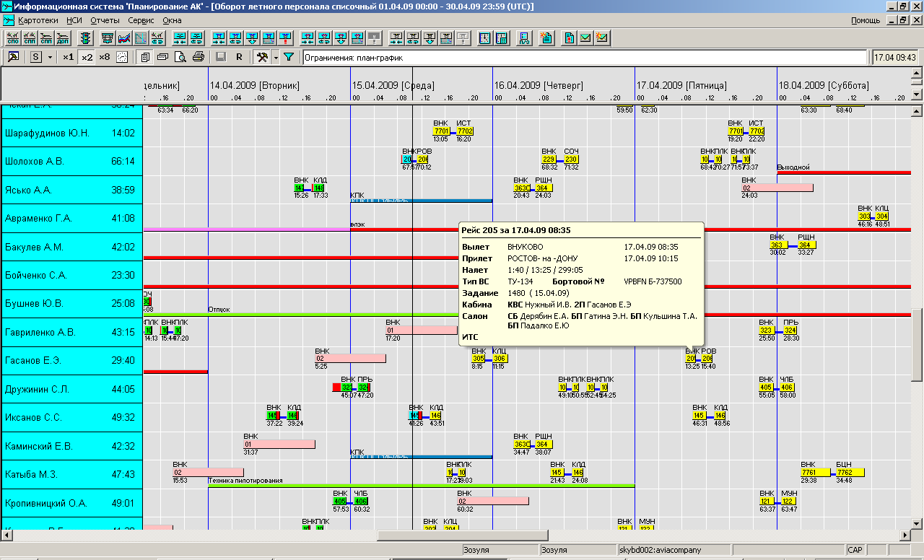Click skybd002:aviacompany in status bar
The height and width of the screenshot is (560, 924).
pyautogui.click(x=661, y=550)
